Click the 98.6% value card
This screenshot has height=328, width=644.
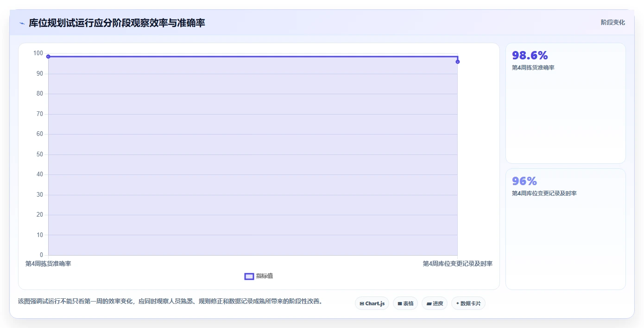click(x=566, y=103)
